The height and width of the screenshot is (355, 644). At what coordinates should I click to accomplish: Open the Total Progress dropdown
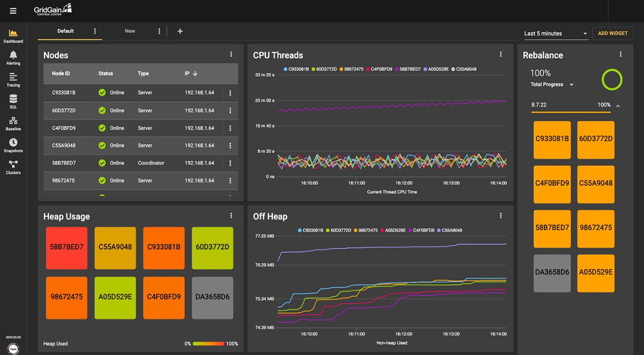point(552,84)
